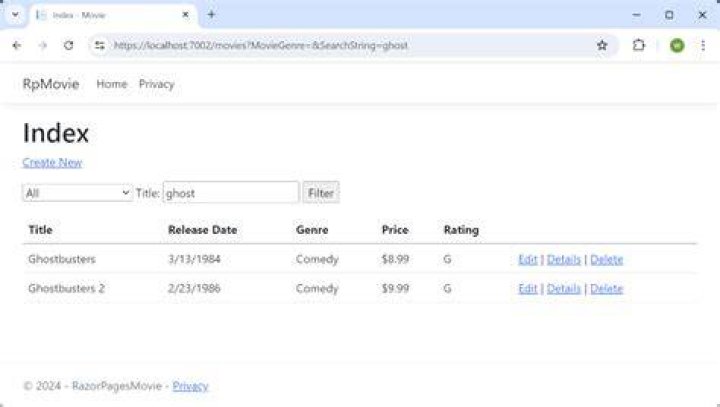Edit the Ghostbusters 2 row

[x=528, y=289]
